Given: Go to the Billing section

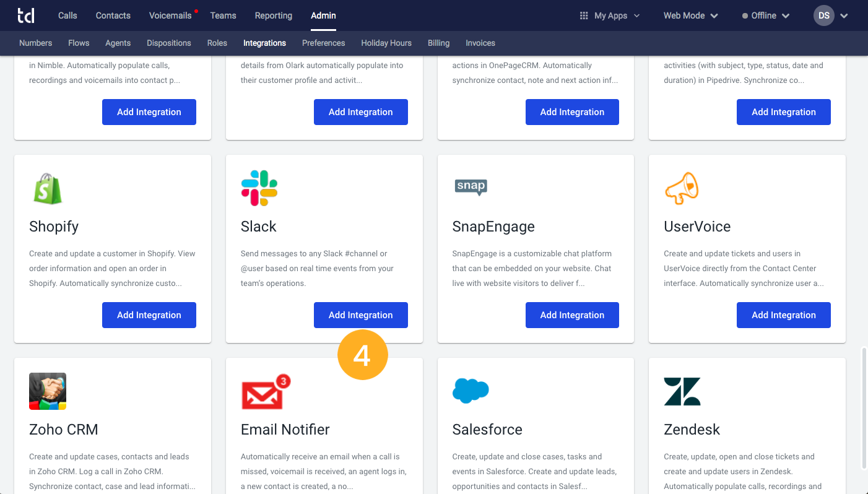Looking at the screenshot, I should pos(438,43).
